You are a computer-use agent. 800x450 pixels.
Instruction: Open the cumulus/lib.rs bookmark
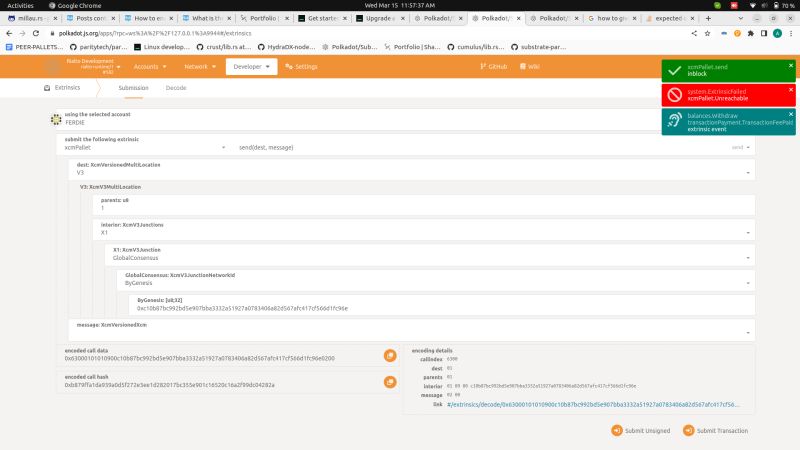(x=476, y=47)
